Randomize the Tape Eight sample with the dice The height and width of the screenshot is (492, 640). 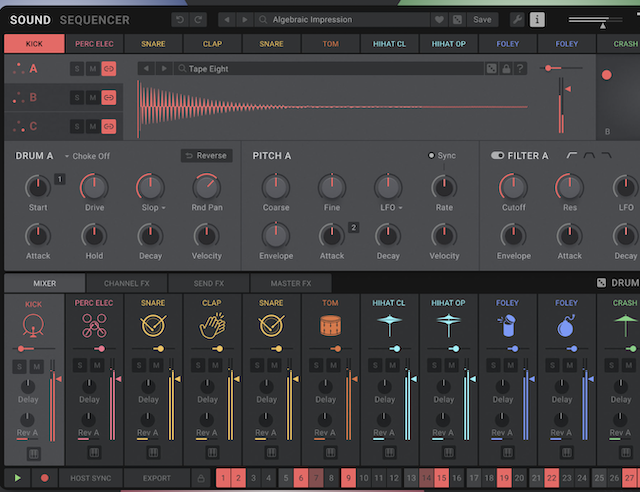(x=491, y=69)
